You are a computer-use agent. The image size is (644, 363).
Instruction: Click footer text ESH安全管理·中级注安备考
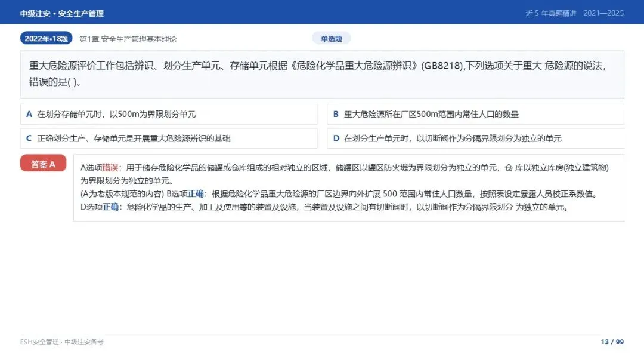(x=61, y=342)
